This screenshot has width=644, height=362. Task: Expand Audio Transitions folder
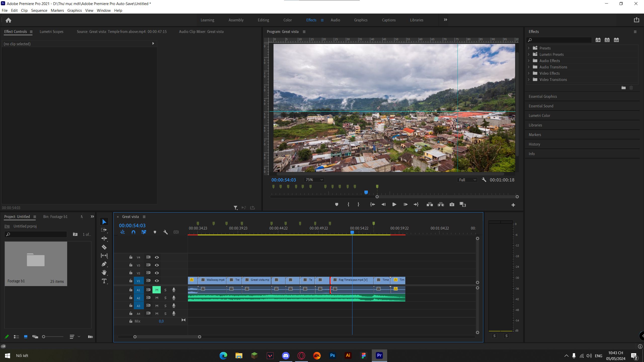529,67
